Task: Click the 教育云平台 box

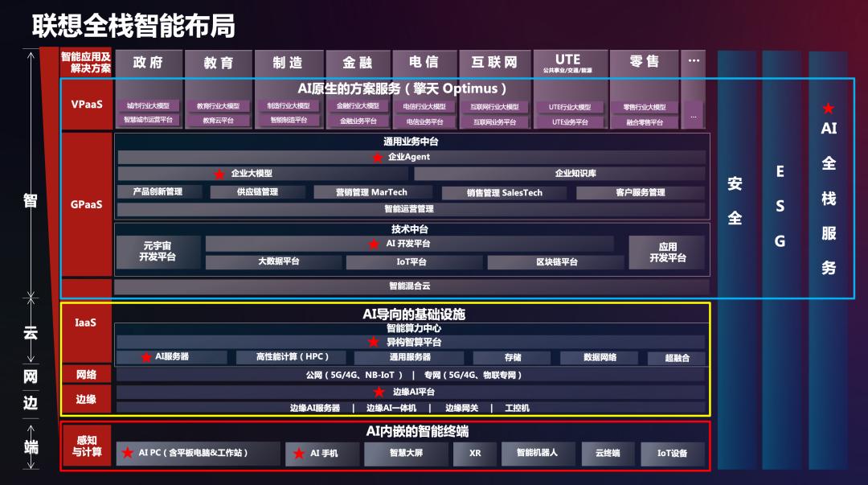Action: [218, 121]
